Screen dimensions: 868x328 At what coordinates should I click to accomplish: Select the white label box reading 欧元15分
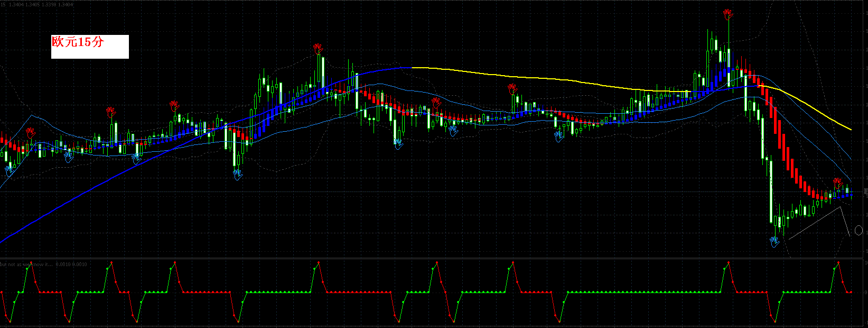click(x=90, y=47)
